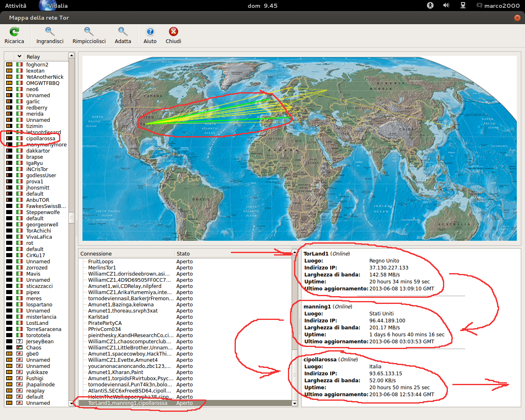The height and width of the screenshot is (420, 525).
Task: Open the marco2000 user menu
Action: tap(498, 5)
